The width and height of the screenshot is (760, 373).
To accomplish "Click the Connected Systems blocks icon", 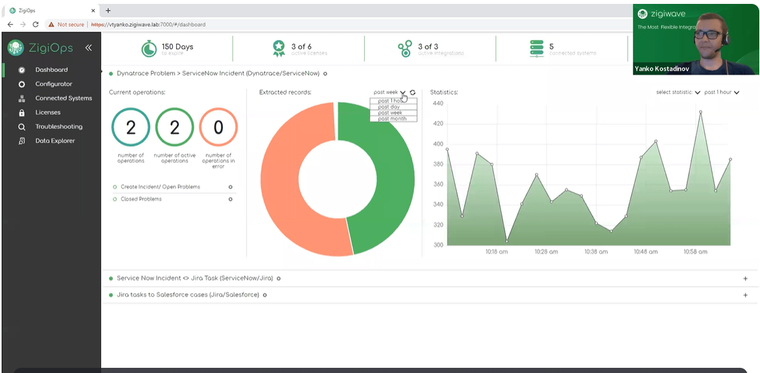I will click(21, 98).
